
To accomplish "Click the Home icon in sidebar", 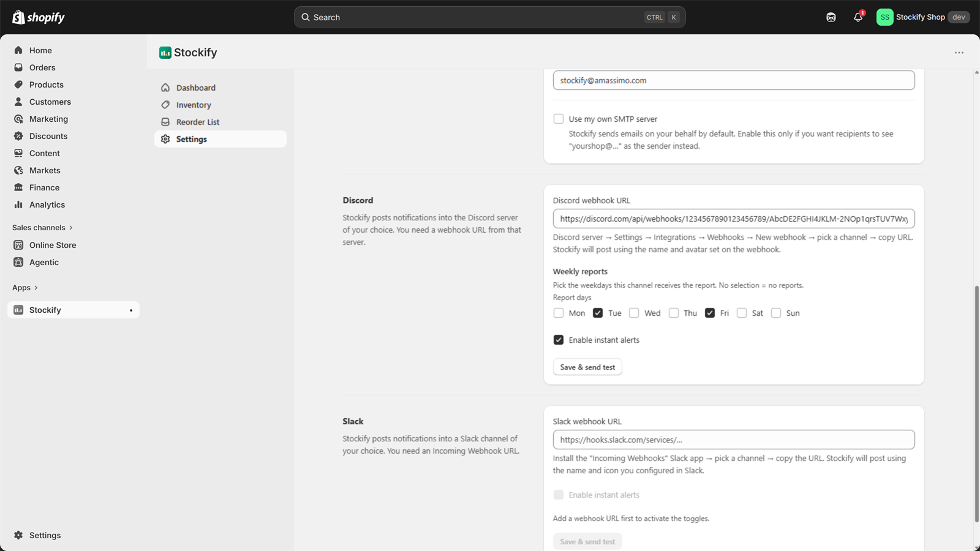I will click(18, 50).
